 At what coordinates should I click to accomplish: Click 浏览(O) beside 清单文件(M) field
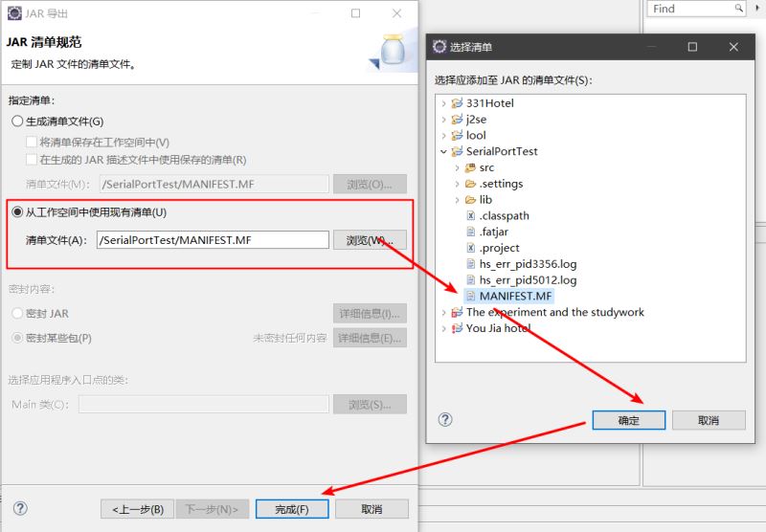click(x=370, y=184)
